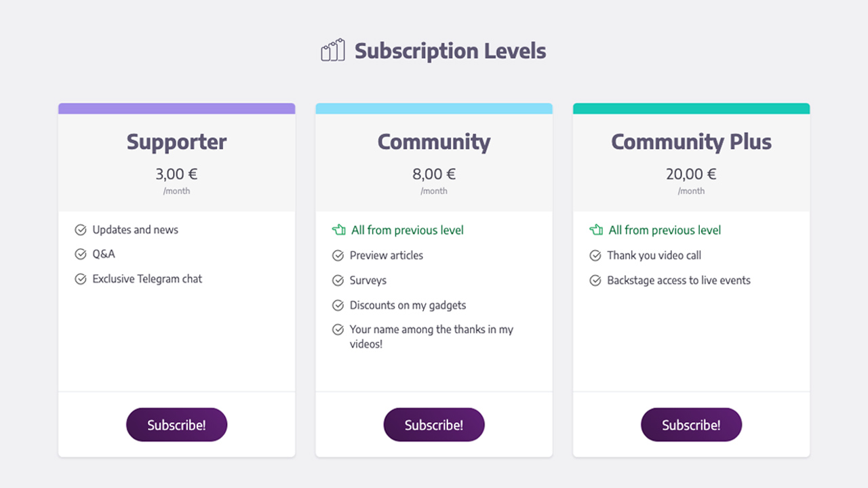868x488 pixels.
Task: Select the green All from previous level text
Action: coord(407,230)
